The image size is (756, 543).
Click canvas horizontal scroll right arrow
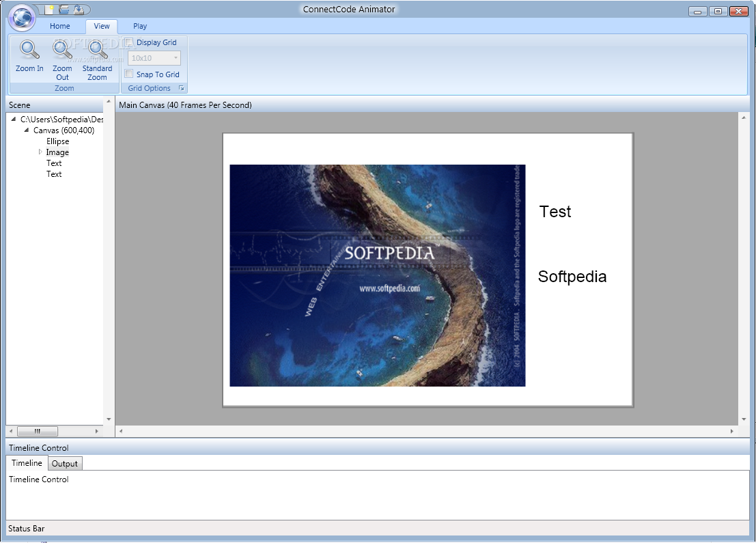tap(732, 431)
